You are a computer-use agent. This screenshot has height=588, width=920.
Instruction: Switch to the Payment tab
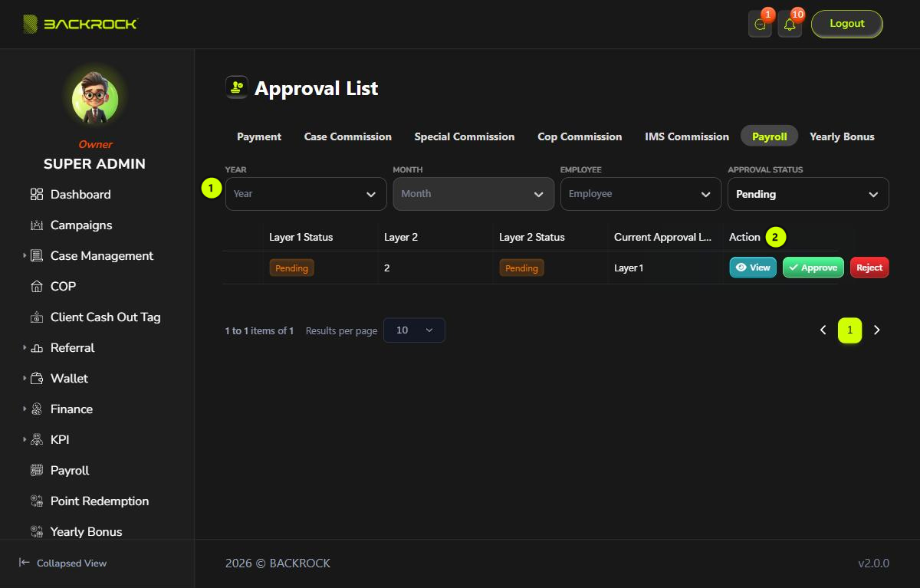pos(259,136)
